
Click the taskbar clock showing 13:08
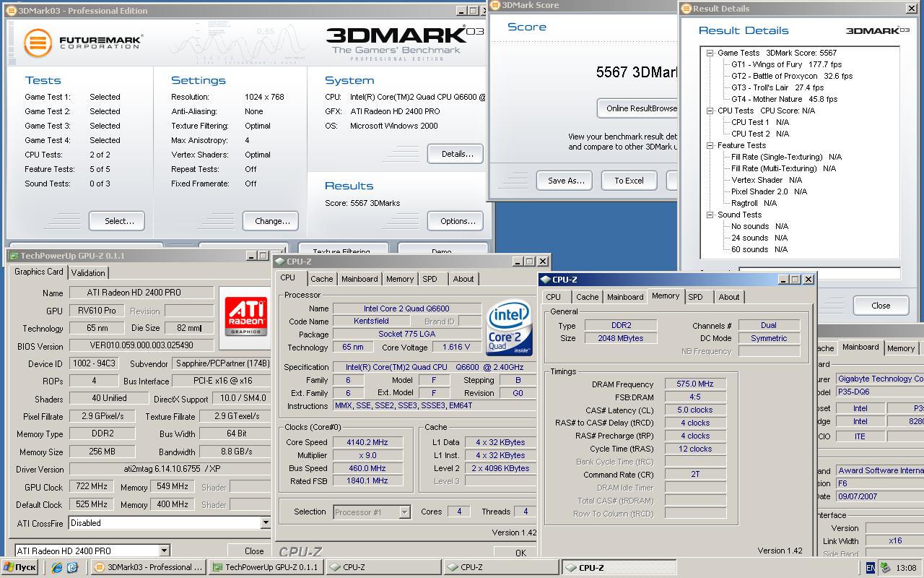pos(906,568)
